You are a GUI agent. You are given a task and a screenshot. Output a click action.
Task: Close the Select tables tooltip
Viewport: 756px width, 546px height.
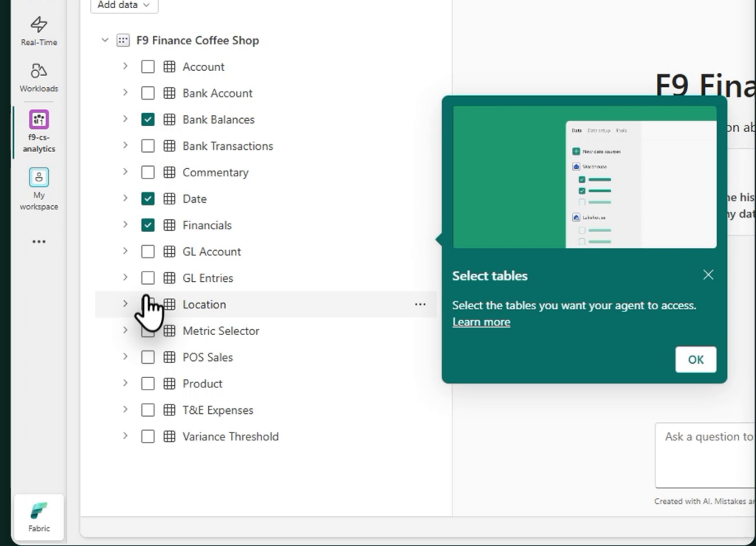(708, 274)
